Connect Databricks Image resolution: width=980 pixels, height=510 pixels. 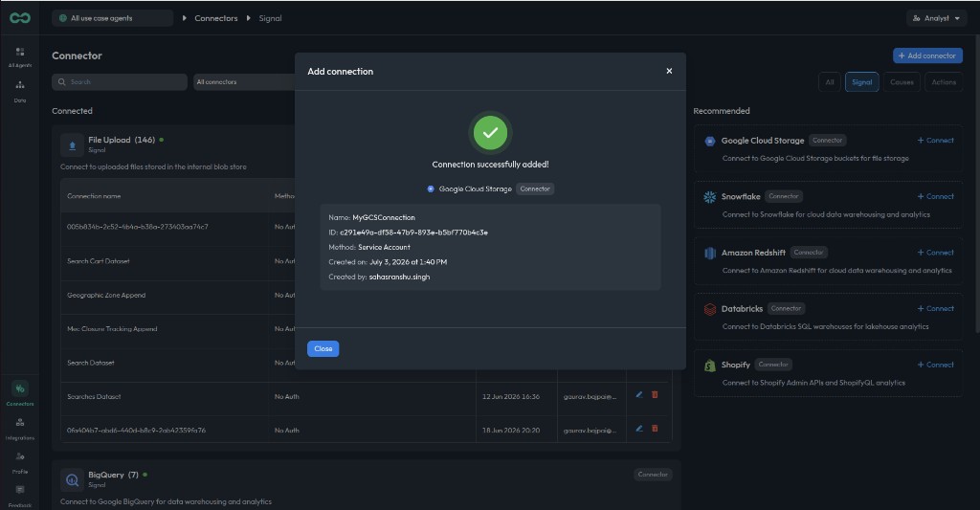[936, 309]
